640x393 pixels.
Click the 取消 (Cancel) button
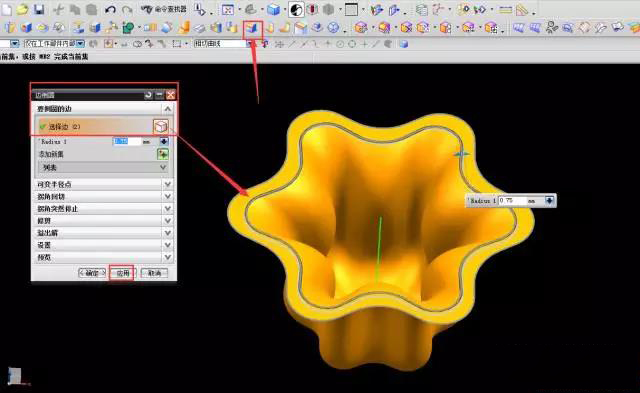[x=154, y=273]
